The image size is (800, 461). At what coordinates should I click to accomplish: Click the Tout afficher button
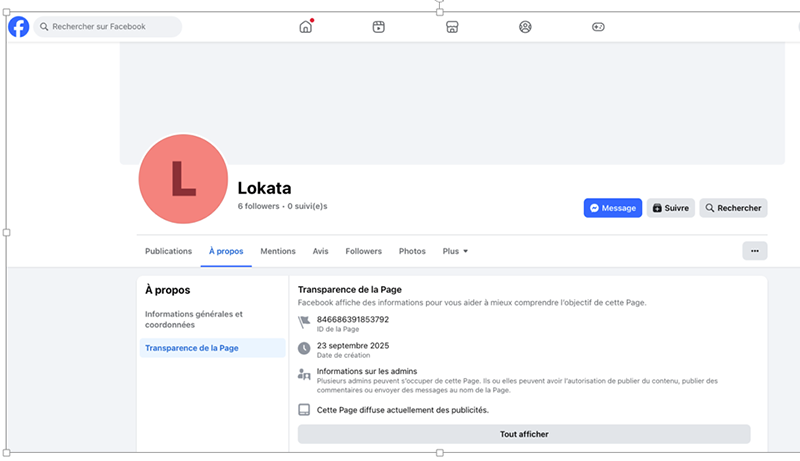(524, 434)
